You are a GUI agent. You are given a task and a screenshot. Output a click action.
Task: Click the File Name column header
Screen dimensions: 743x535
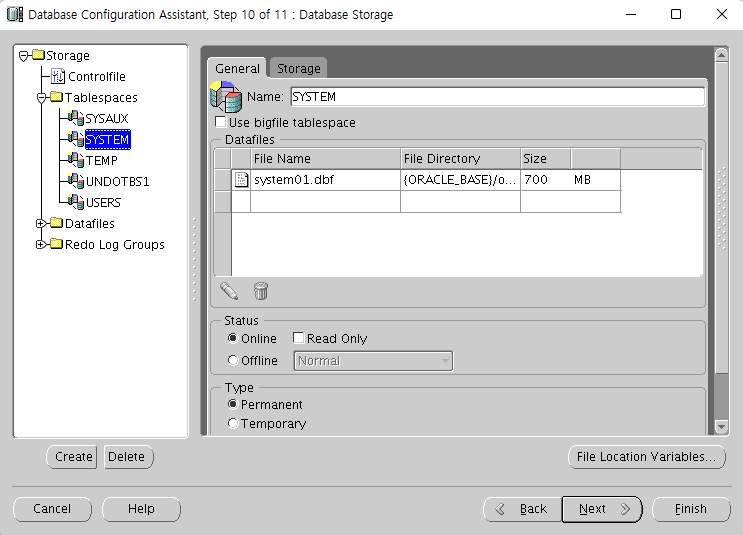[x=325, y=158]
